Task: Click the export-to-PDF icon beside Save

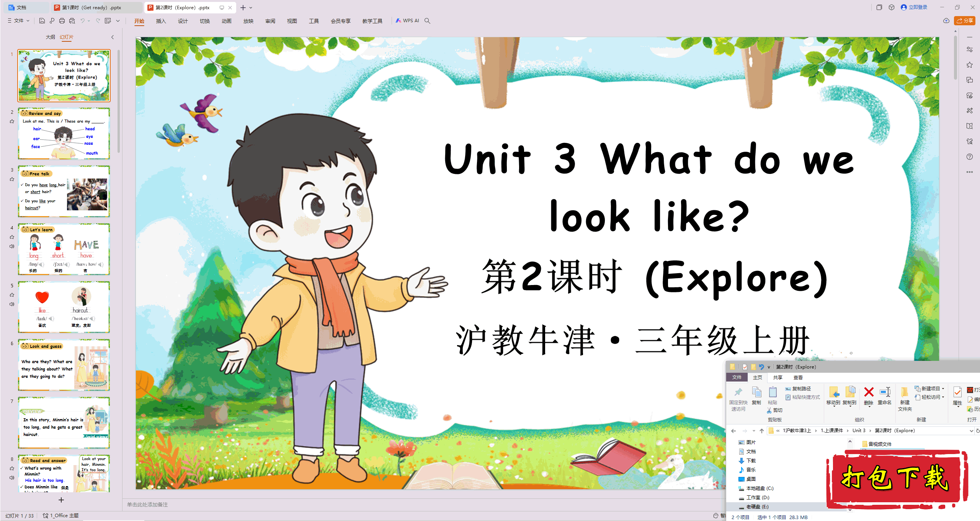Action: point(52,21)
